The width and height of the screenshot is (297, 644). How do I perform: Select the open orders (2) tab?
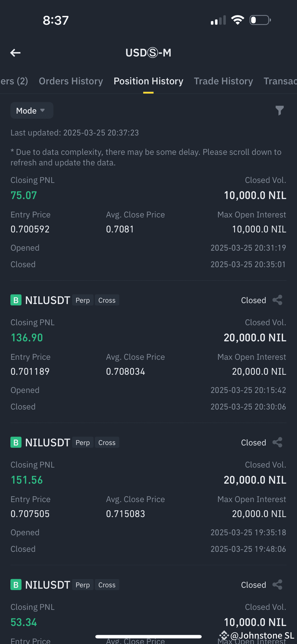point(14,81)
